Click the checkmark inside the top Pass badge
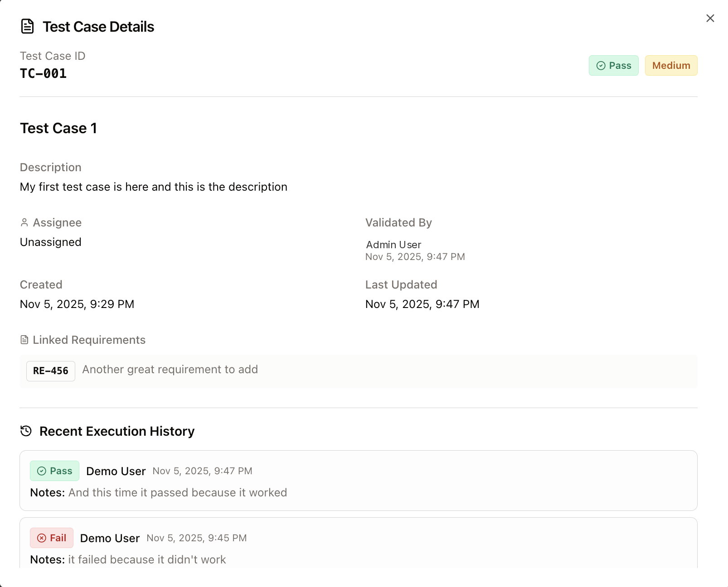 point(601,65)
